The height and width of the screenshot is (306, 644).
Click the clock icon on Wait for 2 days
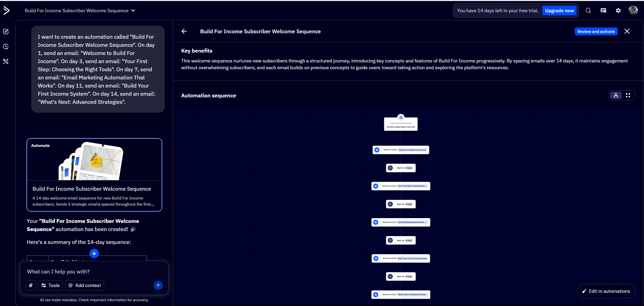390,168
